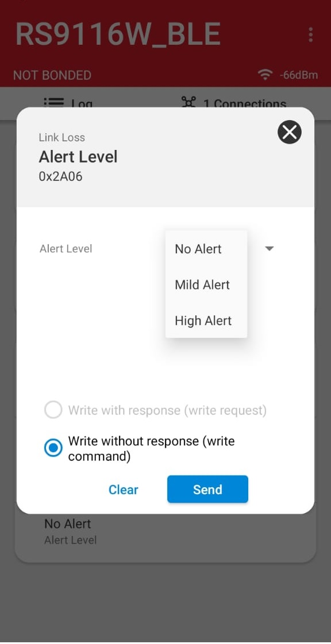Select Write without response radio button
Viewport: 331px width, 644px height.
coord(53,448)
